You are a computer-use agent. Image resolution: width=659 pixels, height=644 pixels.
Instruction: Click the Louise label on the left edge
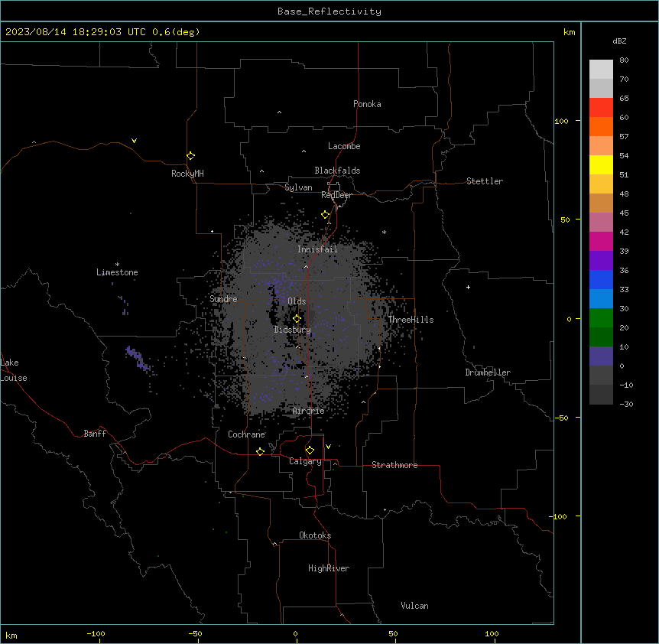click(x=14, y=378)
